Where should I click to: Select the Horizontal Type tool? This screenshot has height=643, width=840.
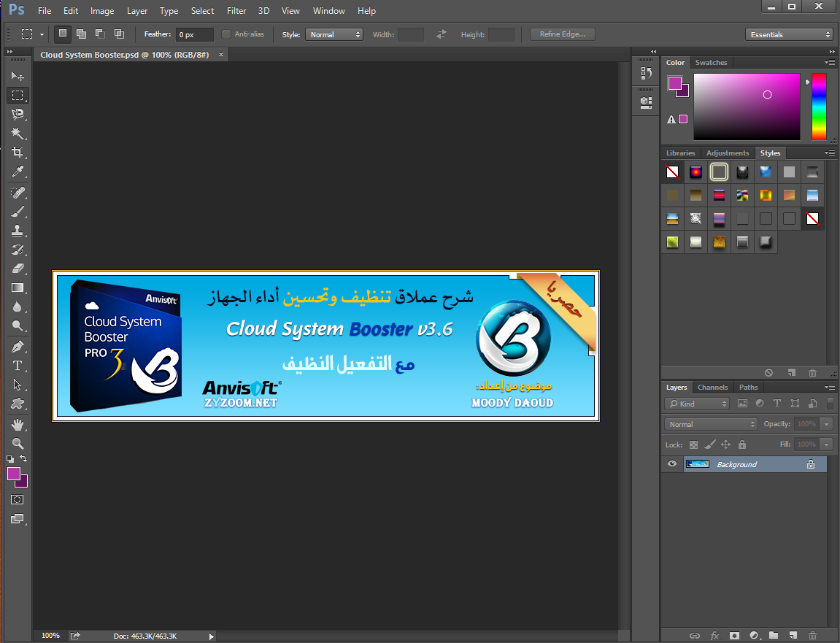pos(18,366)
